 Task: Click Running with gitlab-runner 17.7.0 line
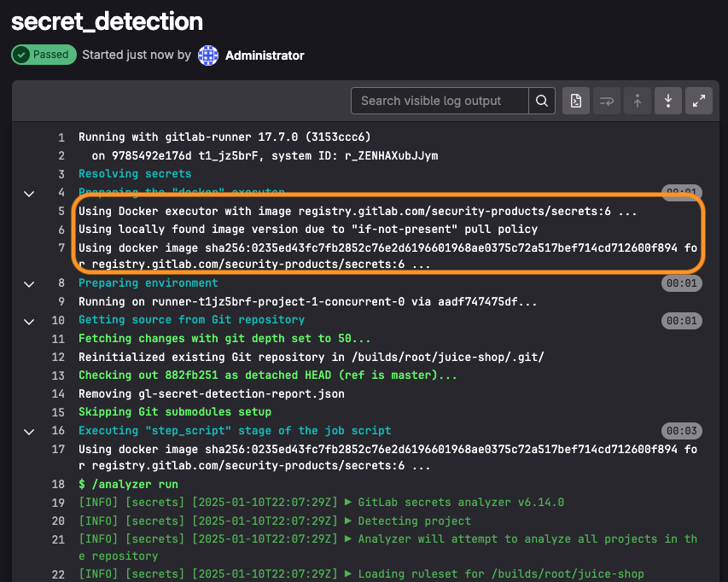pyautogui.click(x=224, y=137)
